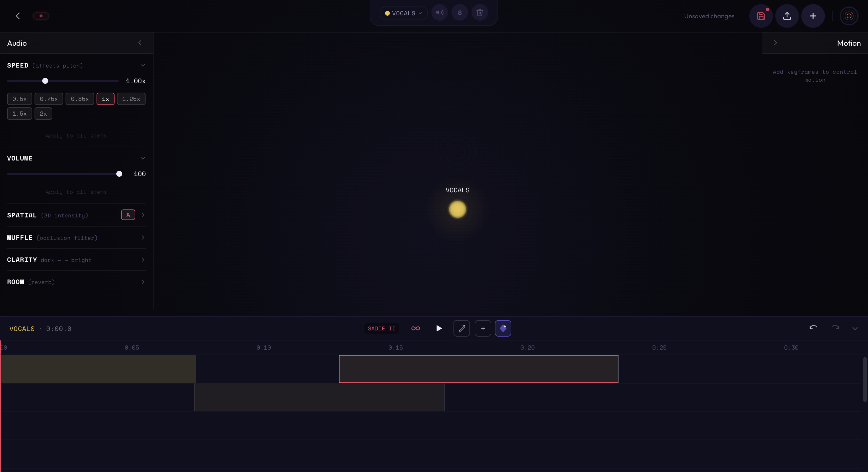Collapse the SPEED section
Screen dimensions: 868x472
(x=143, y=65)
